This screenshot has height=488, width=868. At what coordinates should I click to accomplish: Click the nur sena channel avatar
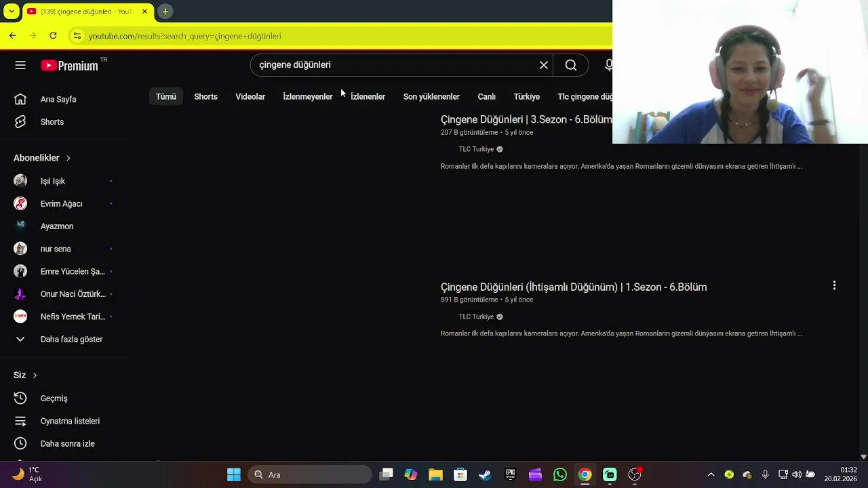coord(20,249)
